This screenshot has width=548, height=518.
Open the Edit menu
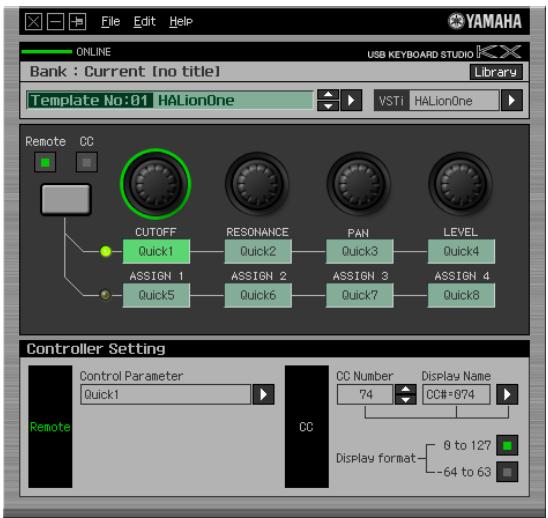(x=144, y=22)
